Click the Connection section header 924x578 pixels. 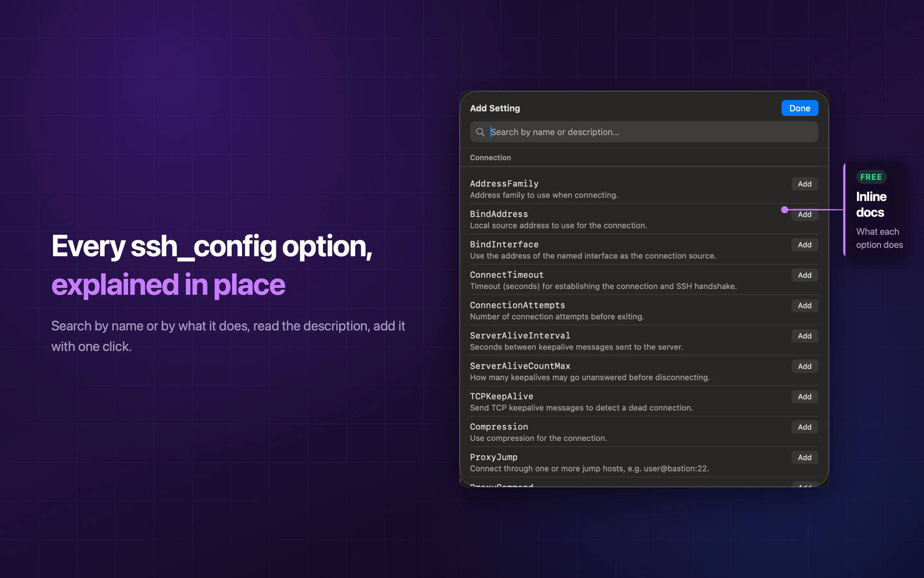click(490, 157)
